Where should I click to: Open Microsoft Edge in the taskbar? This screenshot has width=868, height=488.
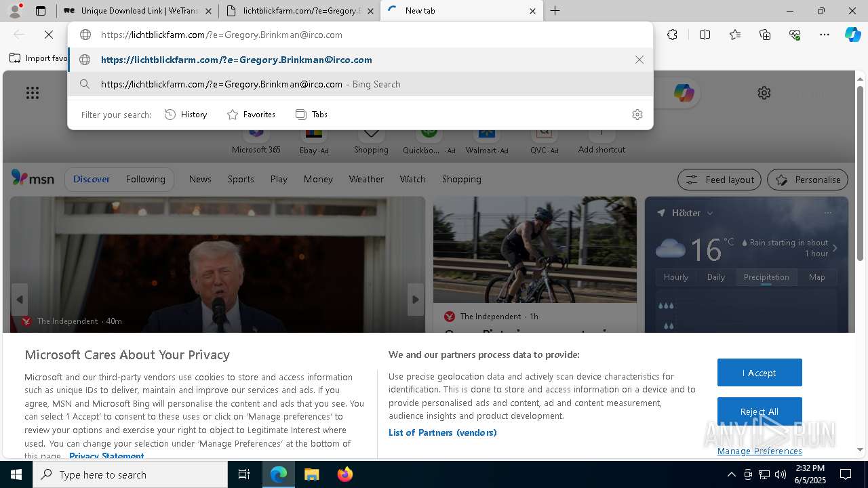click(x=279, y=474)
